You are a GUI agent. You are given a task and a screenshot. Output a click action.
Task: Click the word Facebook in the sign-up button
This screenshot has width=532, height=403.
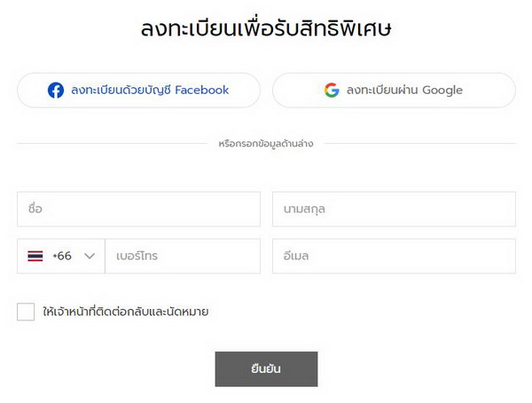(x=202, y=90)
